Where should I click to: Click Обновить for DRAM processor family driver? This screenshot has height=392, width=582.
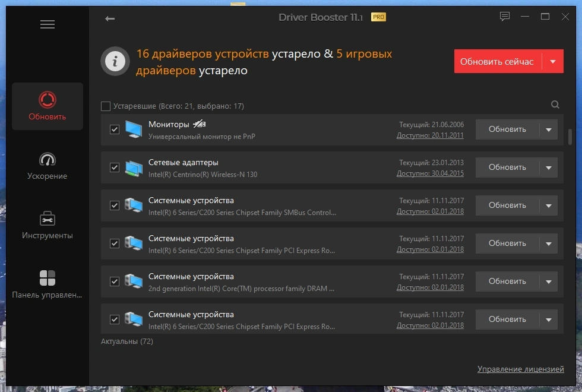(507, 282)
